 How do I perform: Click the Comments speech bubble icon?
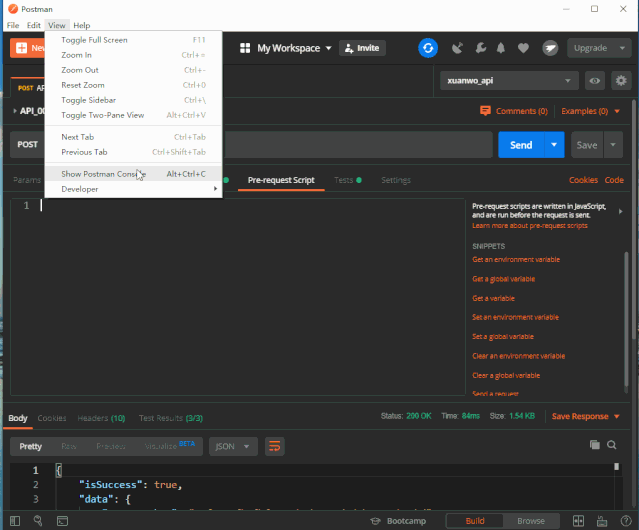pos(485,111)
